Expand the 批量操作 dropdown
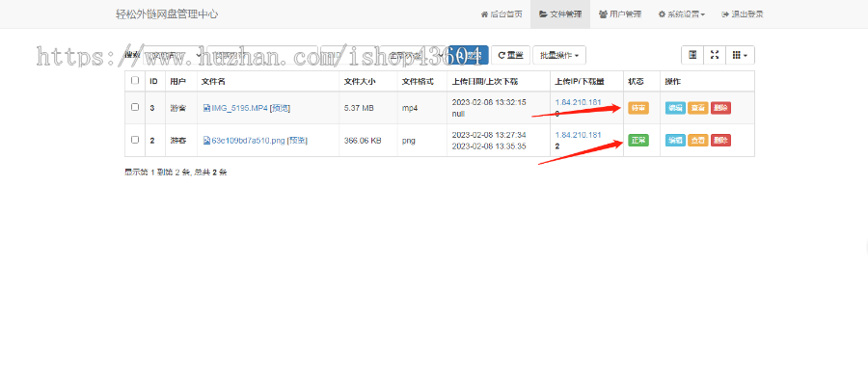Viewport: 868px width, 371px height. pos(559,55)
